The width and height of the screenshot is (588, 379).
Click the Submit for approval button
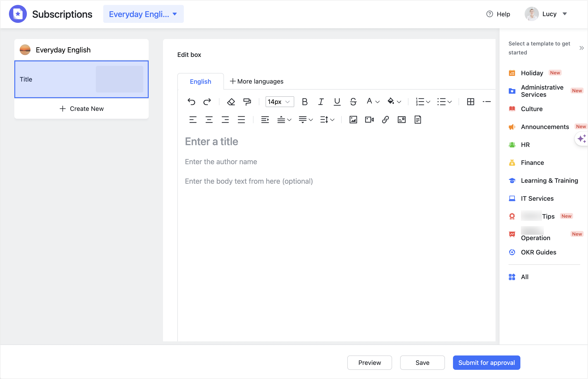tap(486, 362)
